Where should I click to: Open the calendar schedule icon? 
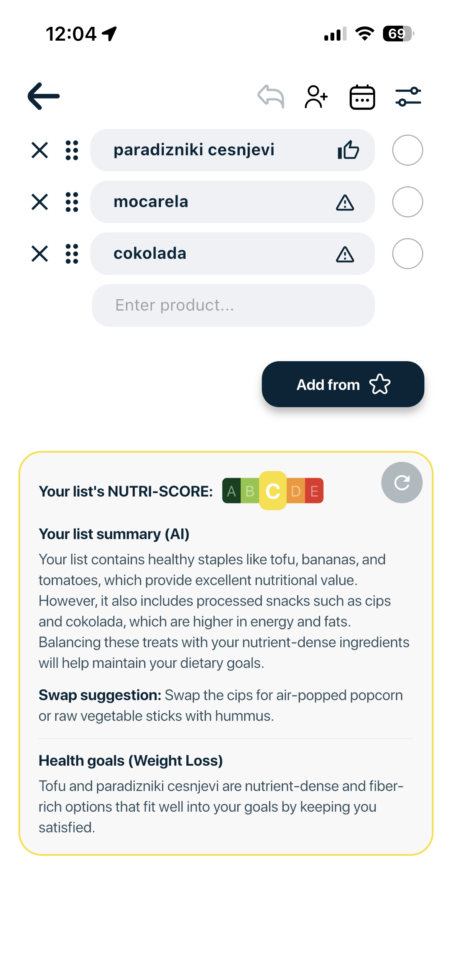362,97
